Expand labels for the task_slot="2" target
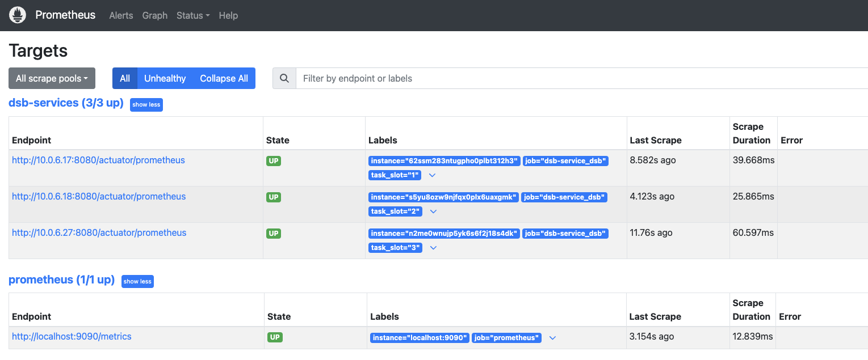Image resolution: width=868 pixels, height=360 pixels. coord(433,211)
